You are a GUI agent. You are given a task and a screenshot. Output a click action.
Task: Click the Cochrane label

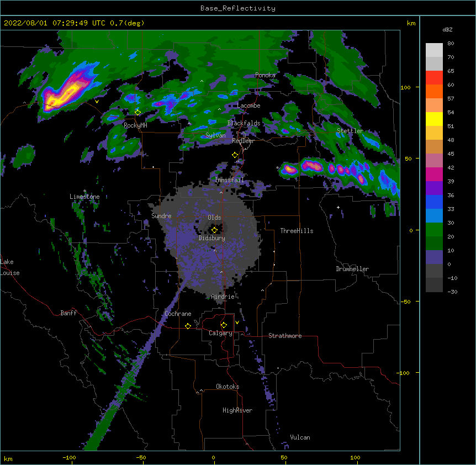(178, 314)
